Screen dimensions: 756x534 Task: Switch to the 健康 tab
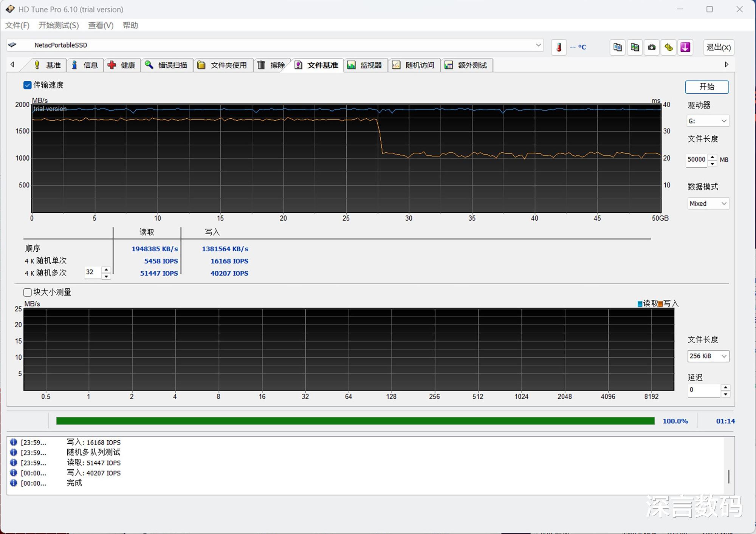point(122,65)
